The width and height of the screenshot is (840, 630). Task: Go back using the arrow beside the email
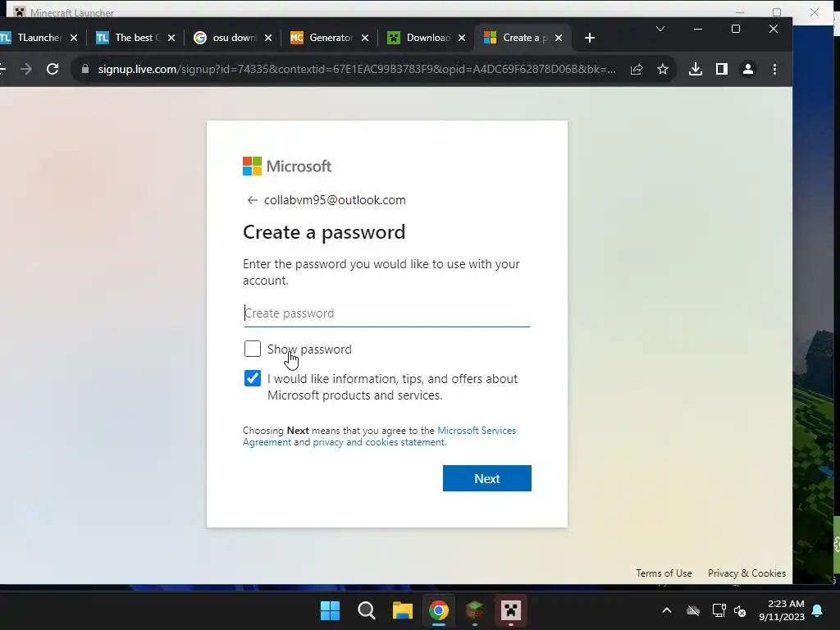pyautogui.click(x=253, y=200)
